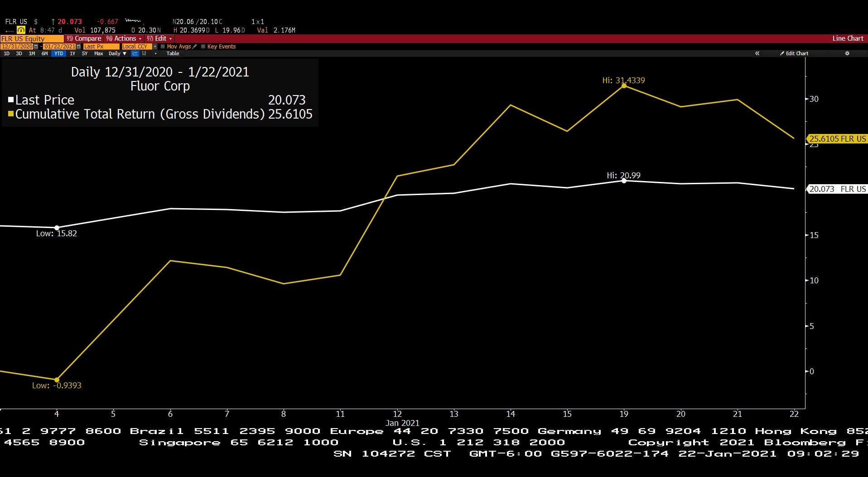Click the Val 2.176M value
868x477 pixels.
point(276,30)
